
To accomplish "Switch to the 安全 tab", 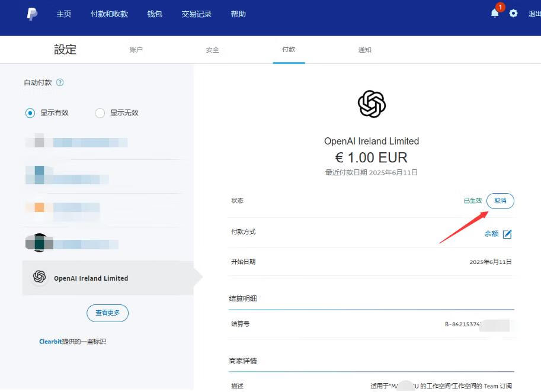I will click(213, 50).
